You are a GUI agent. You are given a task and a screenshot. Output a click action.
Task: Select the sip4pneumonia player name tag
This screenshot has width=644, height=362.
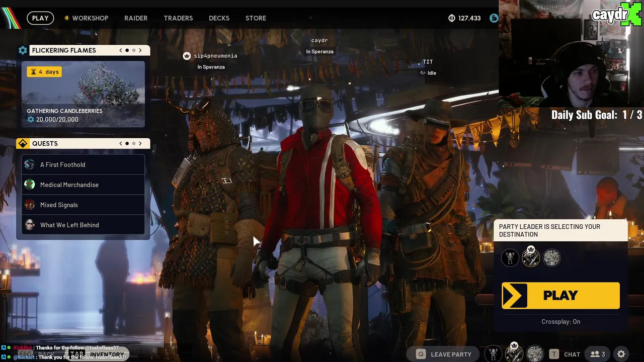click(x=215, y=56)
